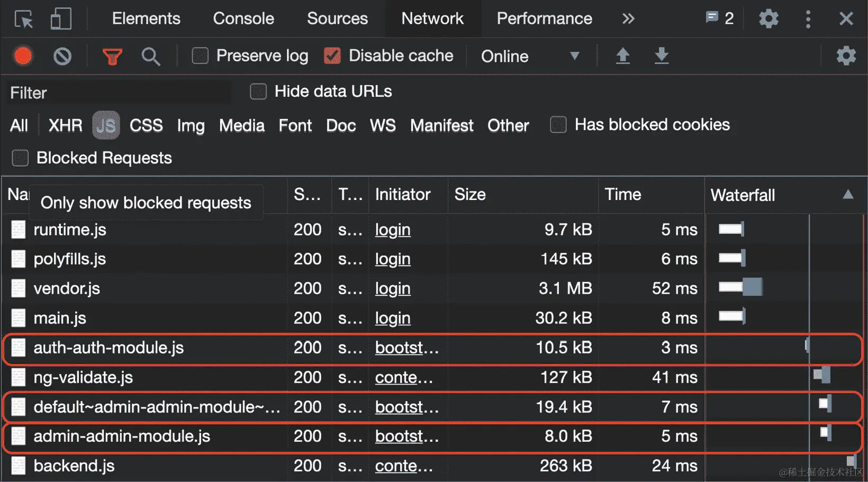Uncheck the Disable cache checkbox
Image resolution: width=868 pixels, height=482 pixels.
coord(332,56)
